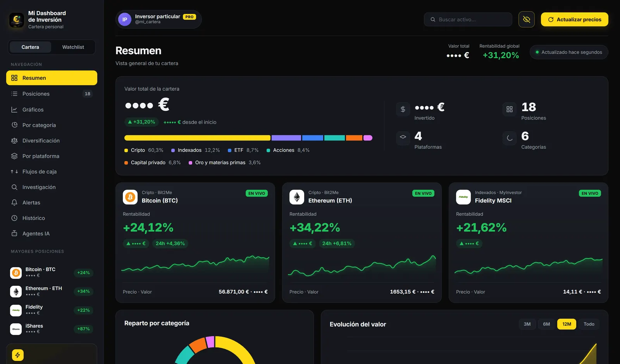This screenshot has height=364, width=620.
Task: Click the PRO badge beside Inversor particular
Action: point(189,17)
